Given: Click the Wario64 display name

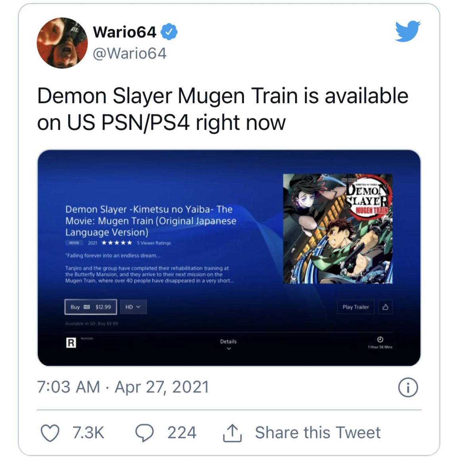Looking at the screenshot, I should click(x=125, y=32).
